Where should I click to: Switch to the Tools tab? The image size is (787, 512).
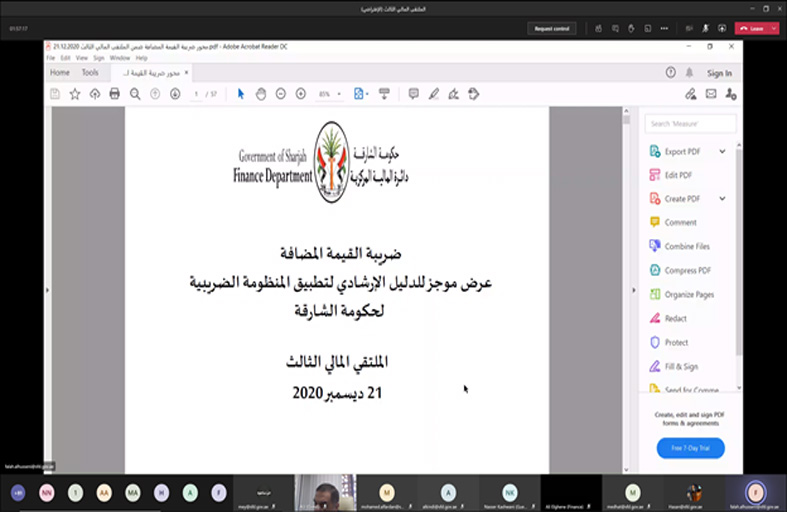pyautogui.click(x=90, y=73)
